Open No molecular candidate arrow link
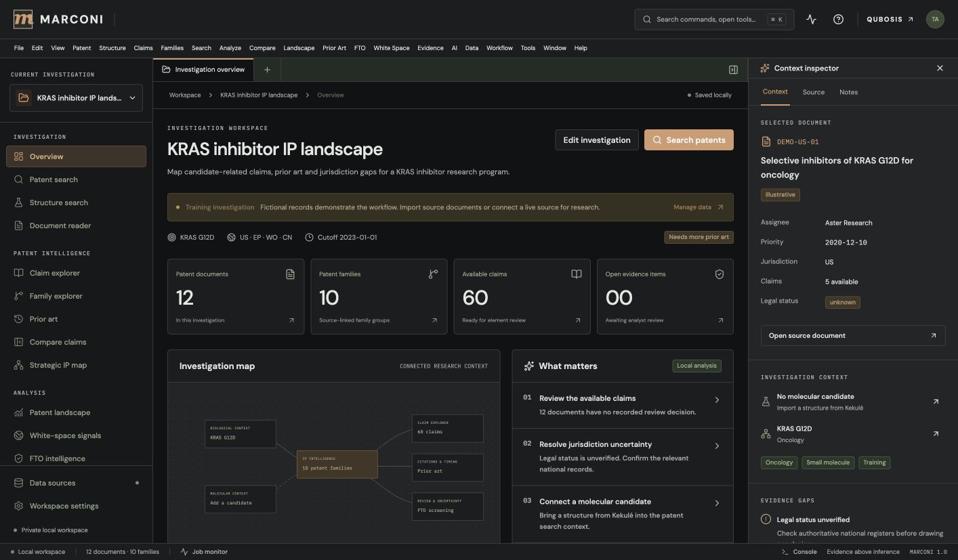This screenshot has width=958, height=560. pos(936,402)
